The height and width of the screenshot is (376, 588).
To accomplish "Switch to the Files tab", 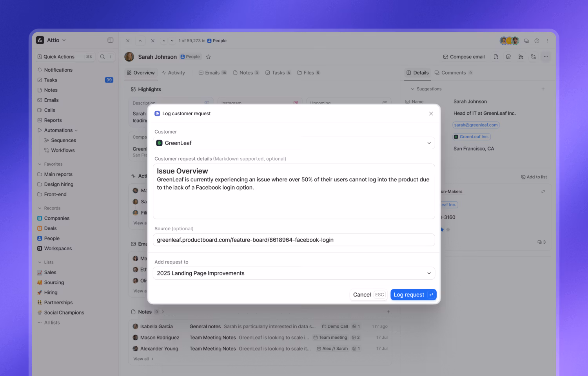I will tap(309, 73).
